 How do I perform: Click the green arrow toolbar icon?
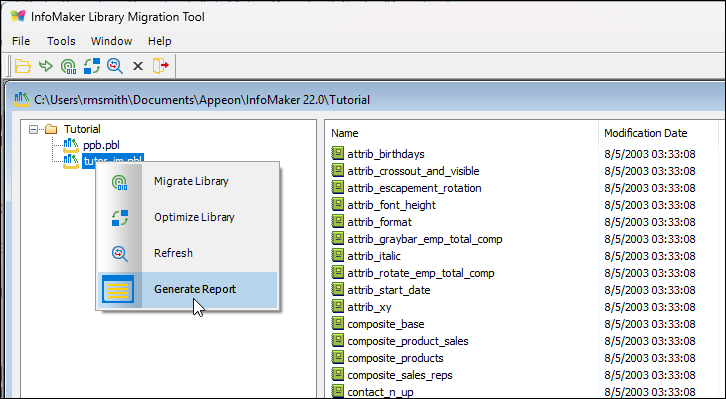pos(45,66)
